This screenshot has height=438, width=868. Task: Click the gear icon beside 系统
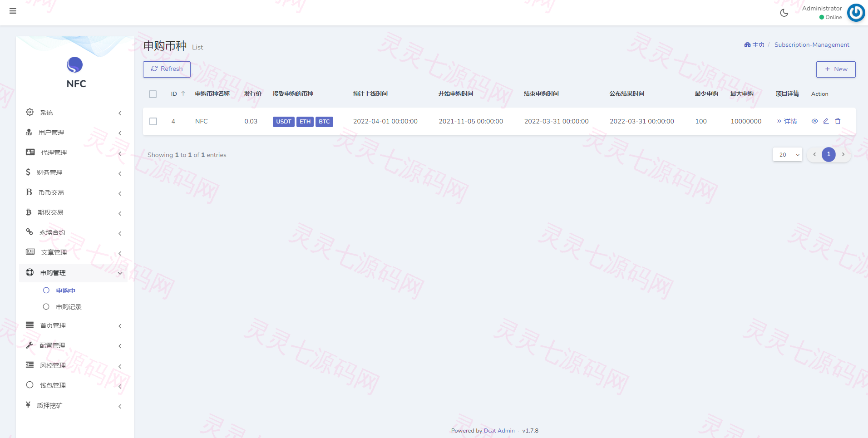click(30, 112)
